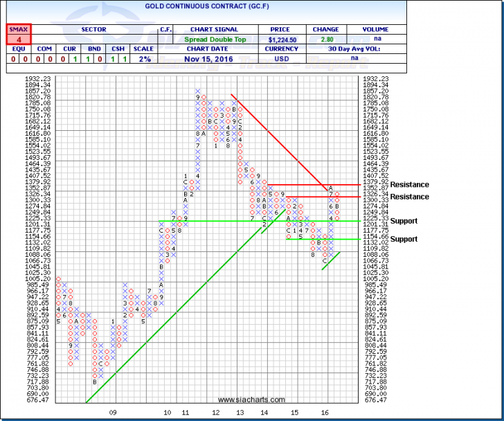Click the SECTOR column header
Viewport: 504px width, 421px height.
(x=91, y=29)
